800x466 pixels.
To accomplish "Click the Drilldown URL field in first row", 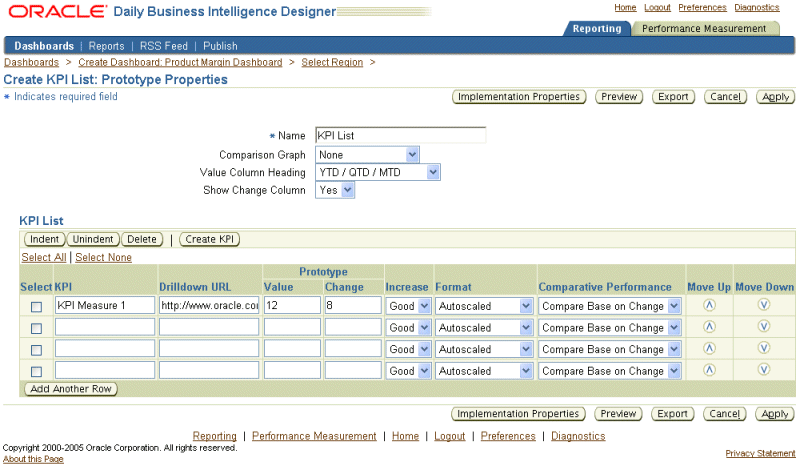I will tap(209, 305).
